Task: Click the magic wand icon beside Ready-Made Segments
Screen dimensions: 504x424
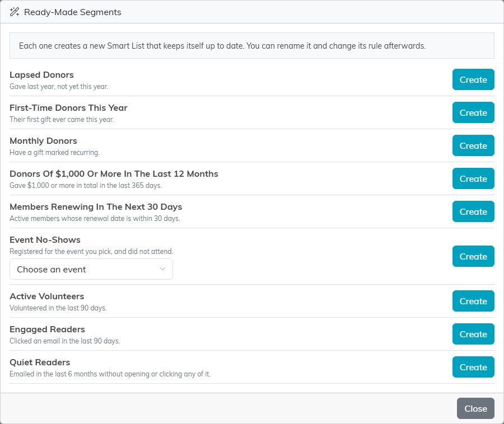Action: coord(15,12)
